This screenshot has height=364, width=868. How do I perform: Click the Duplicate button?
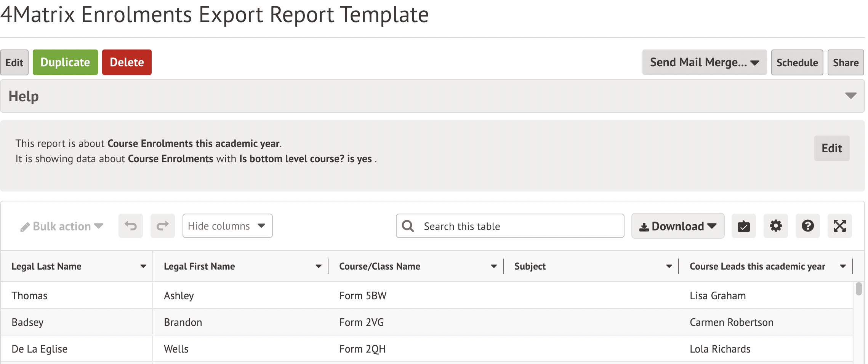click(x=65, y=62)
